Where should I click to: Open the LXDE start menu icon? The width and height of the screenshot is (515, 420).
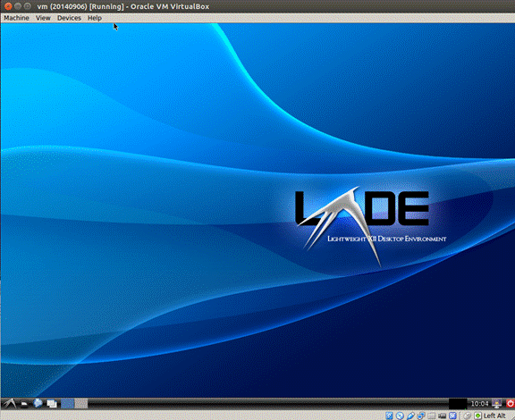pyautogui.click(x=10, y=403)
